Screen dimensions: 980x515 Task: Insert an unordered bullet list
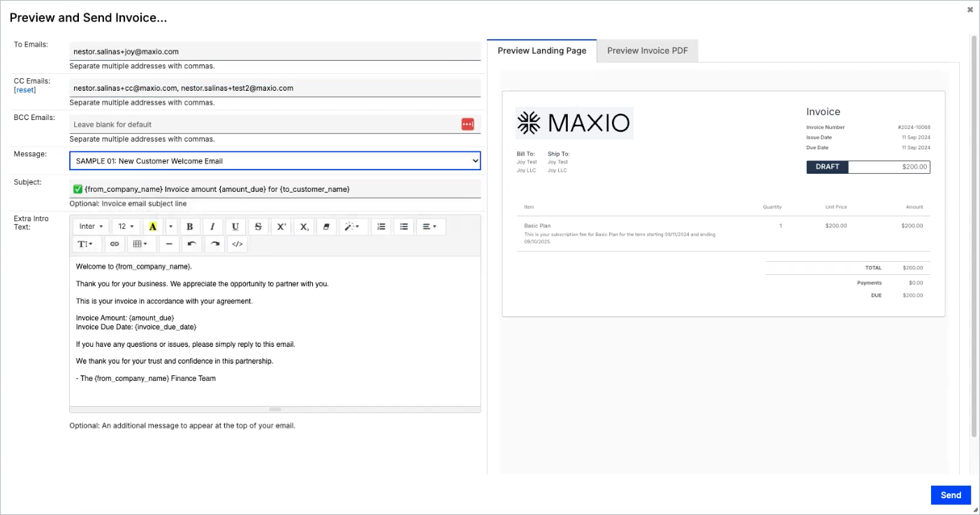pos(404,226)
